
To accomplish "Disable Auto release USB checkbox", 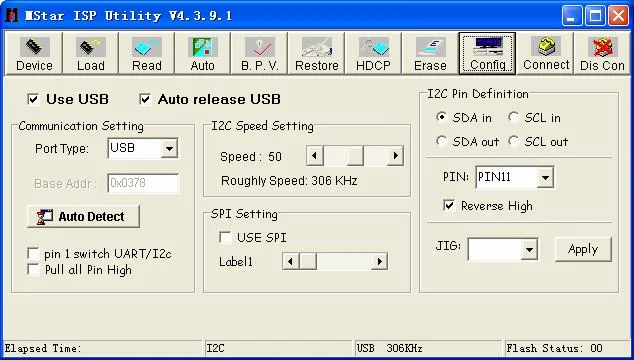I will click(145, 100).
